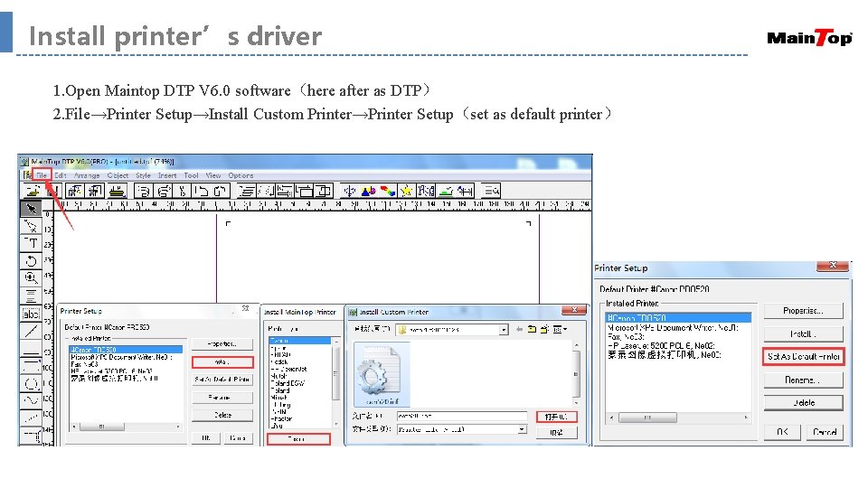Open the Insert menu
This screenshot has height=488, width=868.
(167, 175)
